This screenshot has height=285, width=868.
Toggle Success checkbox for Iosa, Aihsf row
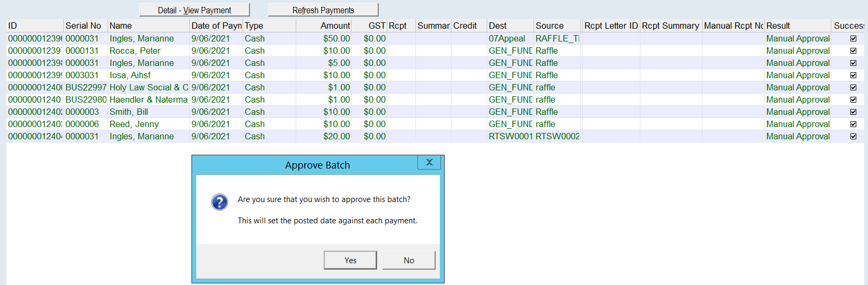coord(853,75)
